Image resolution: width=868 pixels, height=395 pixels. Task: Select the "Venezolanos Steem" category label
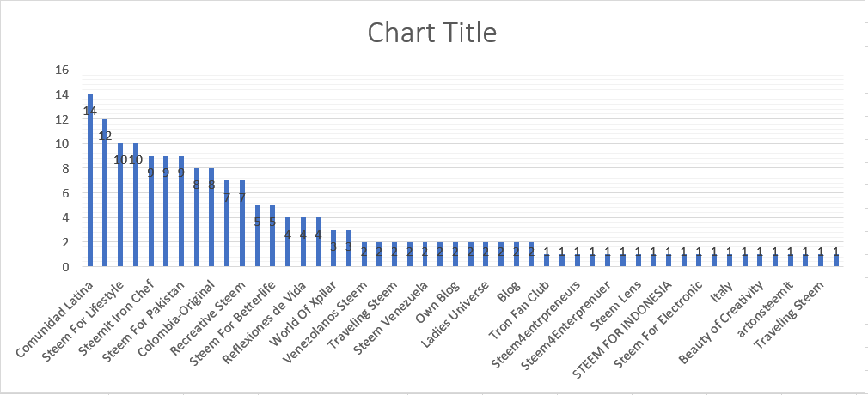325,321
